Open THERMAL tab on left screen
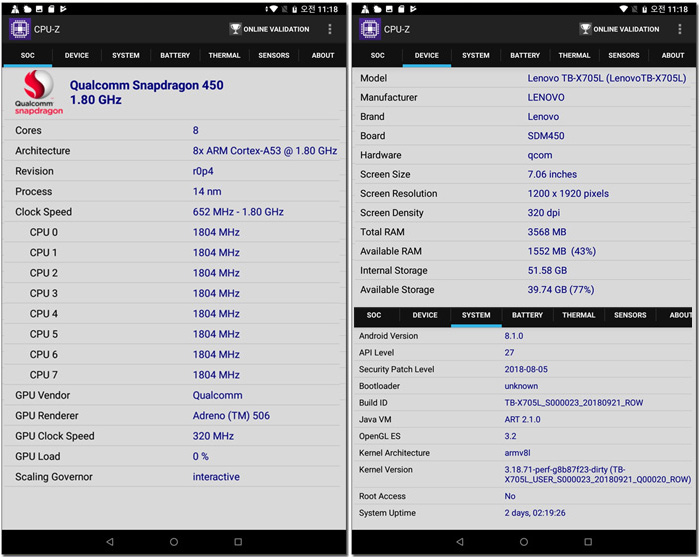Viewport: 700px width, 560px height. pos(224,55)
